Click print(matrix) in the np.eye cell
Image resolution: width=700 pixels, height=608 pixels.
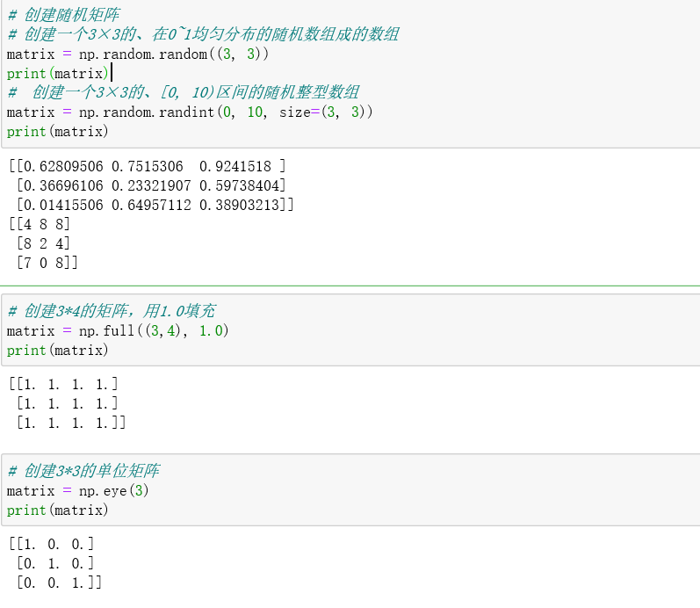tap(58, 510)
